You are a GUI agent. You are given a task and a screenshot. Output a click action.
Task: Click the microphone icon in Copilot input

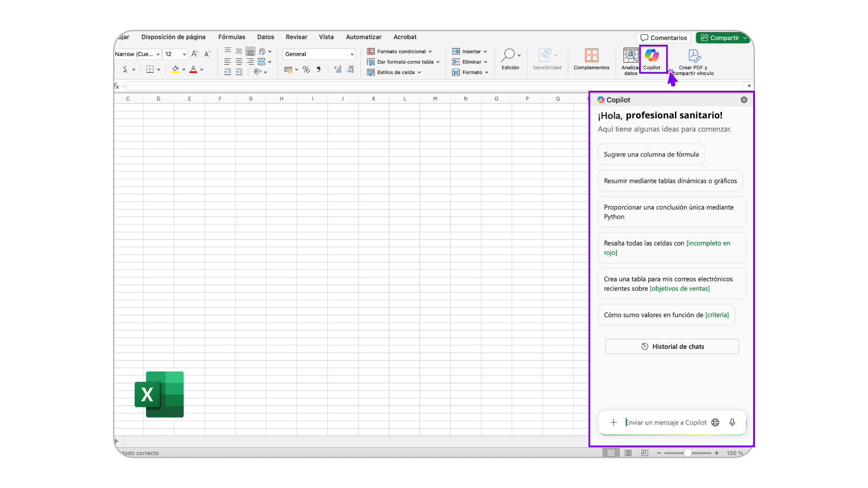(732, 422)
